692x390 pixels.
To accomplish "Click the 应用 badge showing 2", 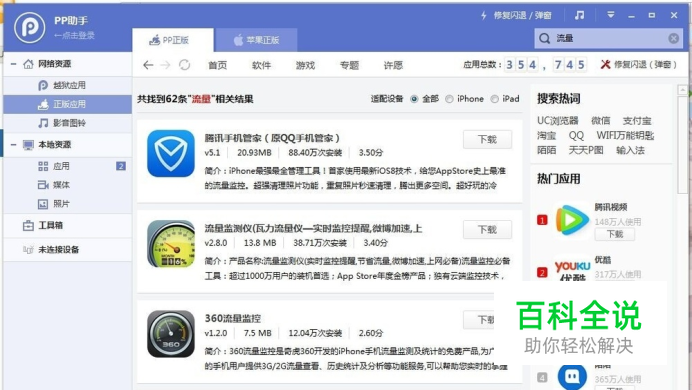I will (120, 166).
